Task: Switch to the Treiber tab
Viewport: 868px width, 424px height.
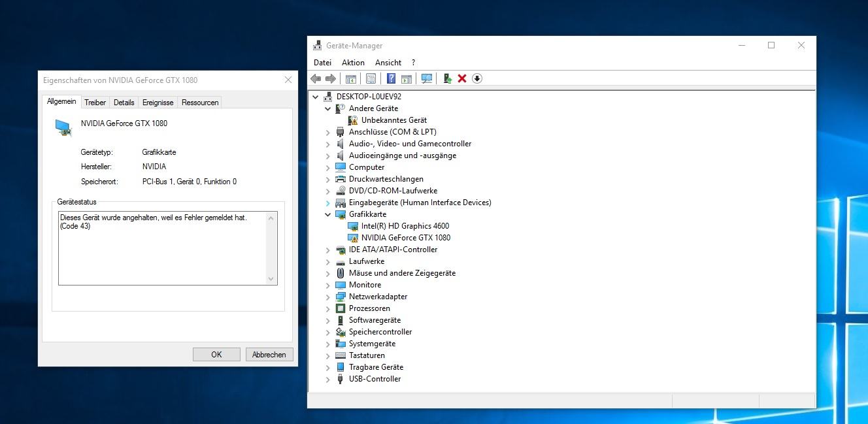Action: tap(95, 103)
